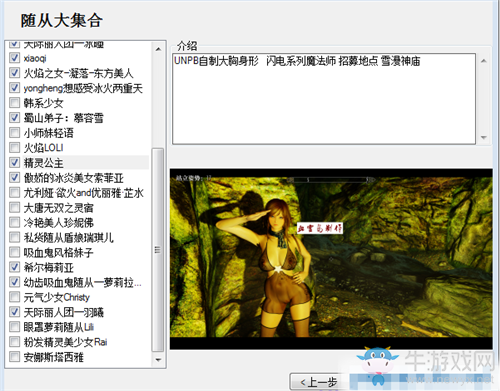
Task: Click the follower preview screenshot image
Action: click(x=331, y=259)
